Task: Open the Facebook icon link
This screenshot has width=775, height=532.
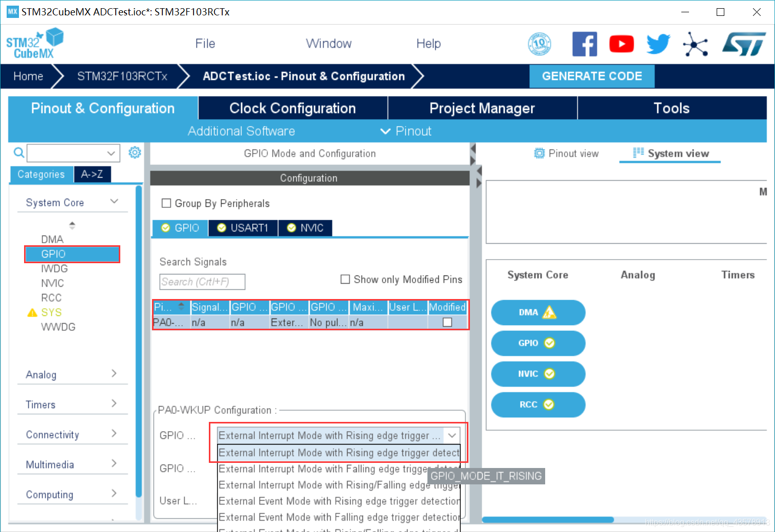Action: [584, 44]
